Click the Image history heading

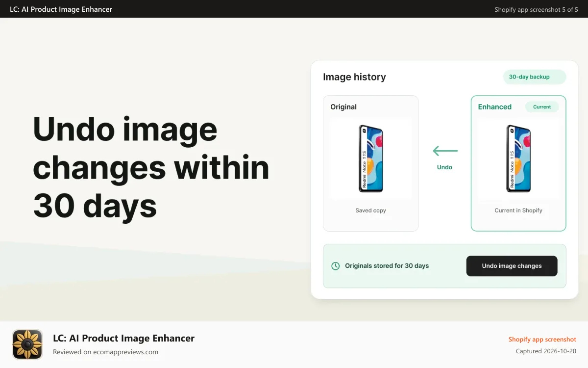pyautogui.click(x=354, y=77)
